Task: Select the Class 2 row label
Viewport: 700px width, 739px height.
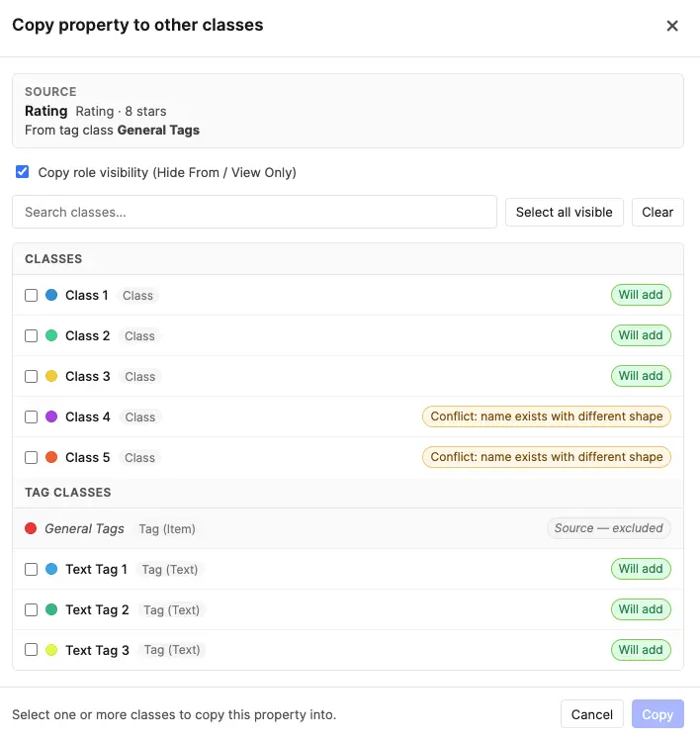Action: (x=88, y=335)
